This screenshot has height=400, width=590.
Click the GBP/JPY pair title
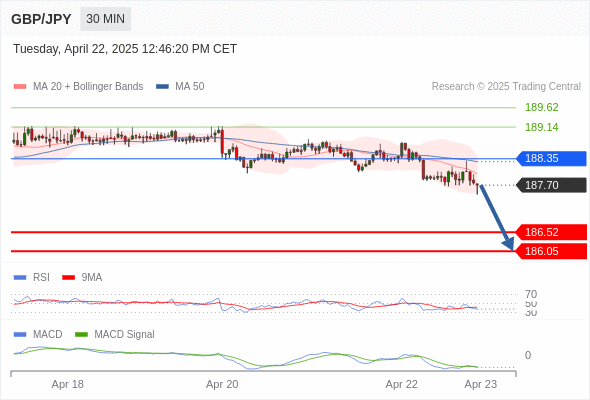pos(41,19)
